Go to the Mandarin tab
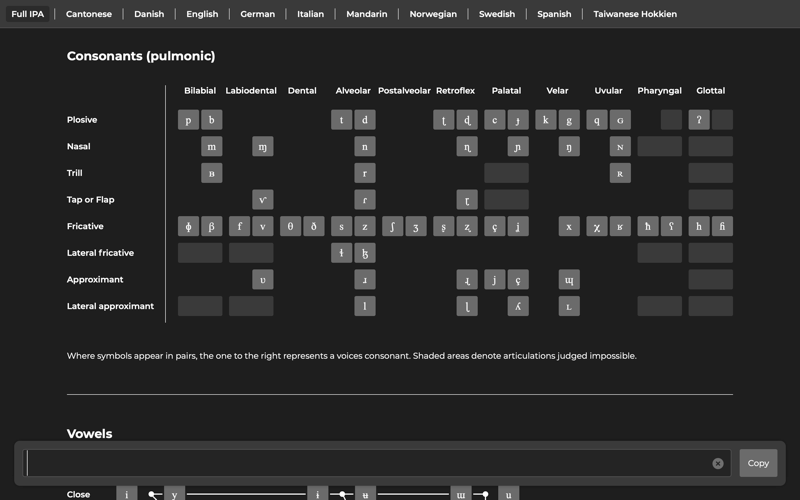Image resolution: width=800 pixels, height=500 pixels. click(367, 14)
